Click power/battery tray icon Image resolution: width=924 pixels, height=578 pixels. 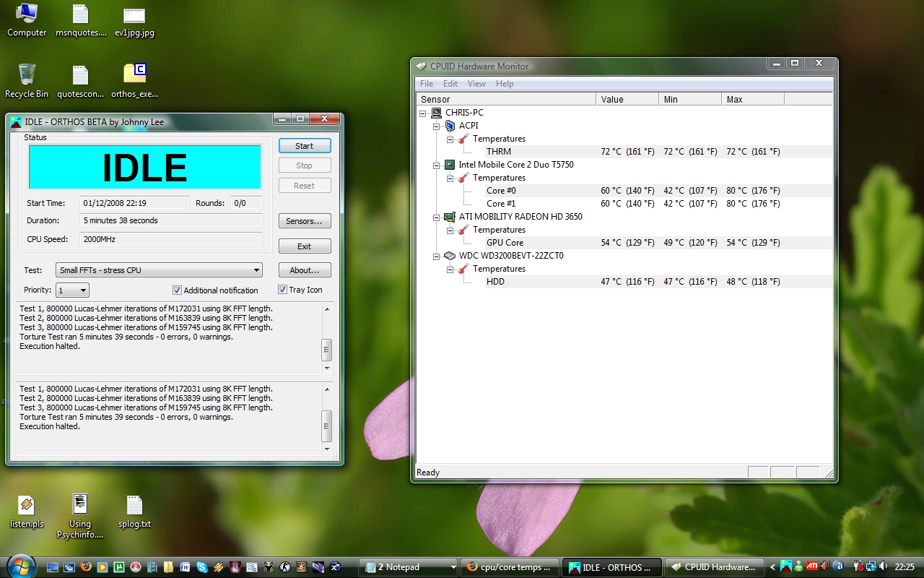pyautogui.click(x=858, y=566)
